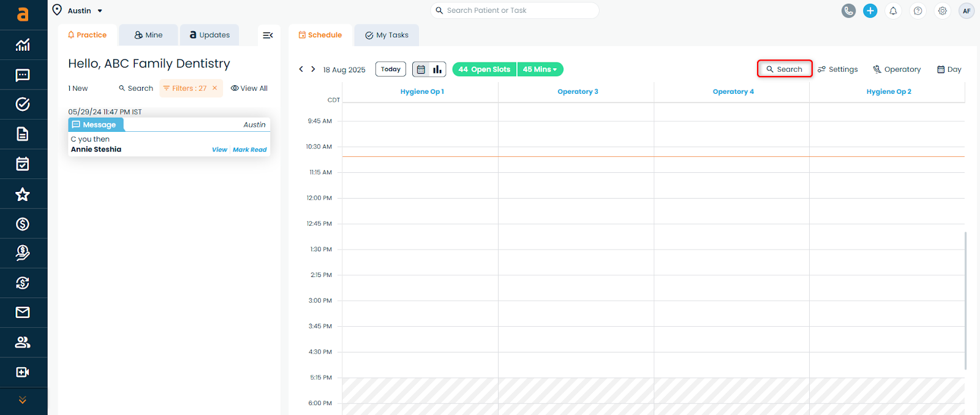Click the Today button
Screen dimensions: 980x415
point(390,69)
